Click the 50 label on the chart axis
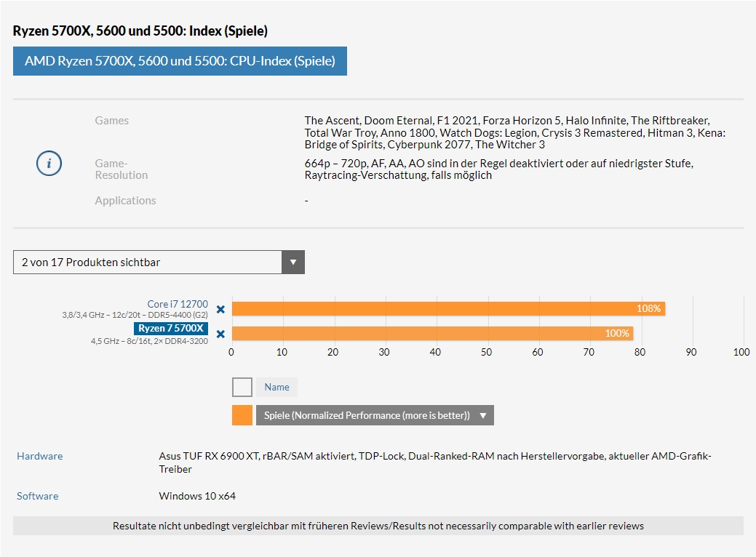The height and width of the screenshot is (557, 756). [x=487, y=352]
